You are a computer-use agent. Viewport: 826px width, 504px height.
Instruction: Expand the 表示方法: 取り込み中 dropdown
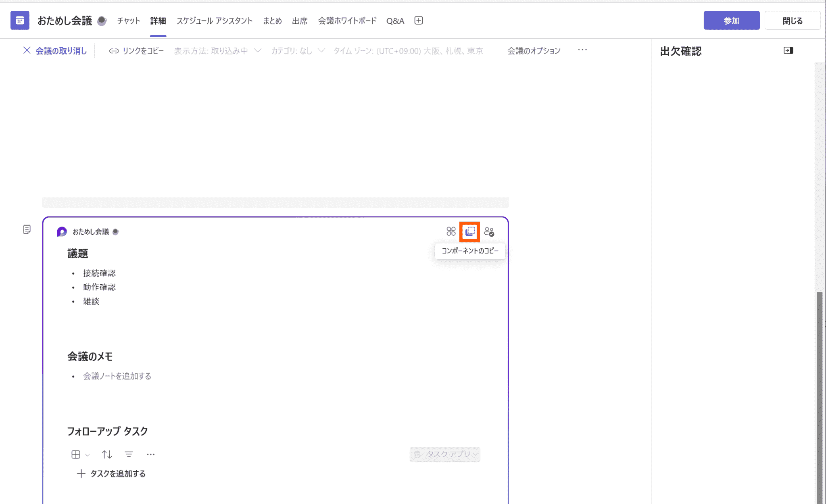pyautogui.click(x=218, y=51)
